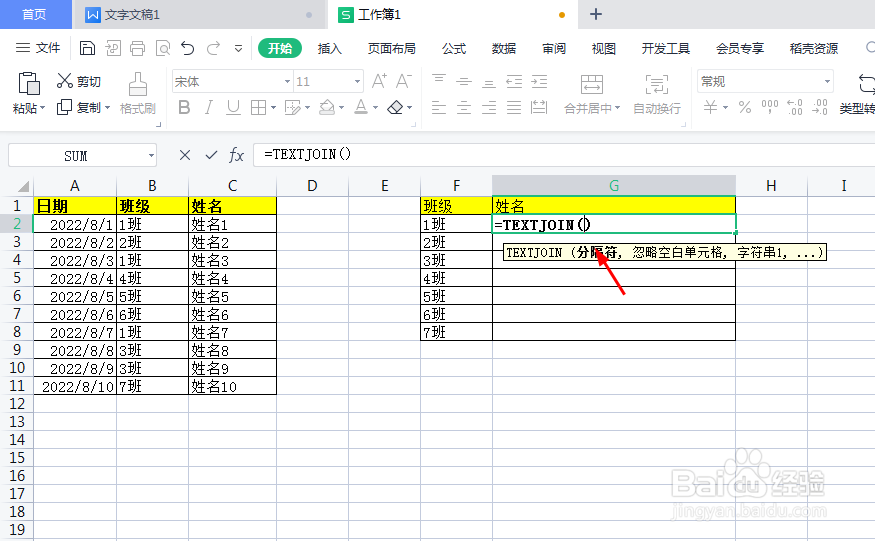Viewport: 875px width, 541px height.
Task: Click the font color A icon
Action: pyautogui.click(x=361, y=107)
